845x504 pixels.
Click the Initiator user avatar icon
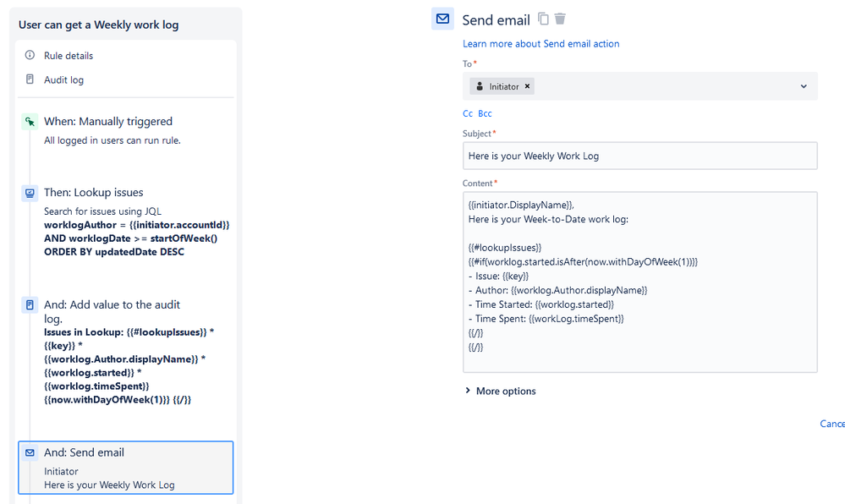pyautogui.click(x=480, y=85)
